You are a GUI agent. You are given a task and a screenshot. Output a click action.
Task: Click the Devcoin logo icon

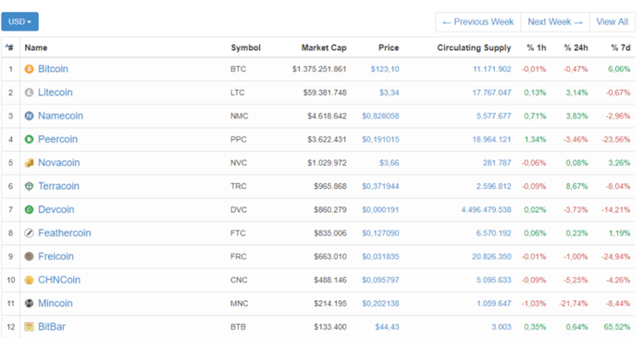tap(29, 209)
